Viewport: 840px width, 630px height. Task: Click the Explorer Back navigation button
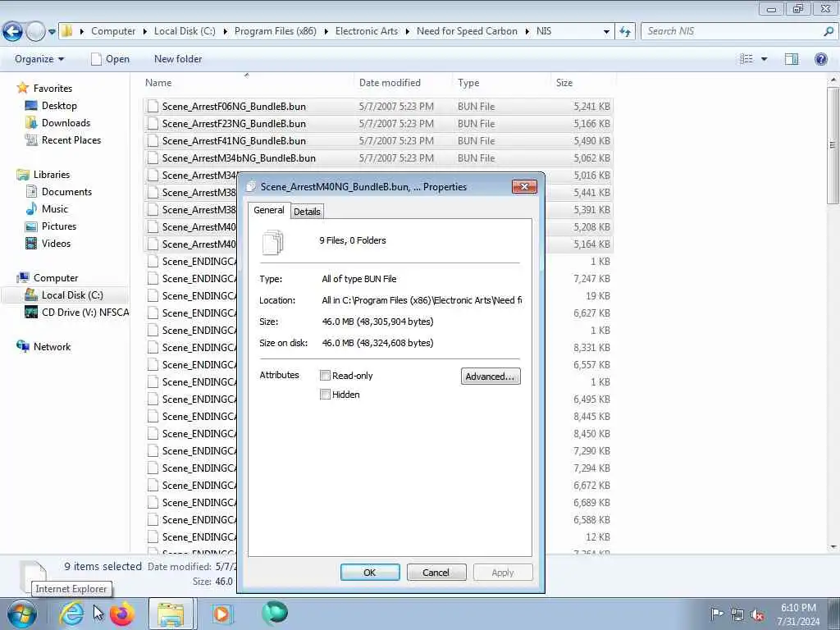[x=12, y=32]
